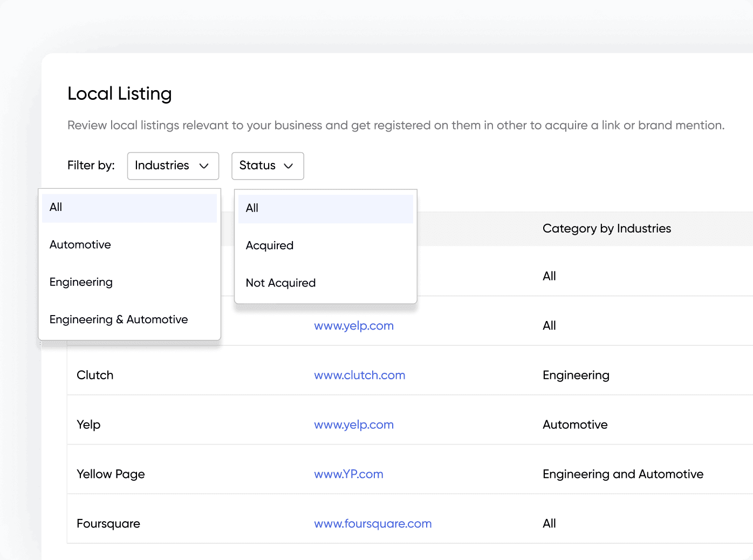753x560 pixels.
Task: Open the Status filter dropdown
Action: [267, 166]
